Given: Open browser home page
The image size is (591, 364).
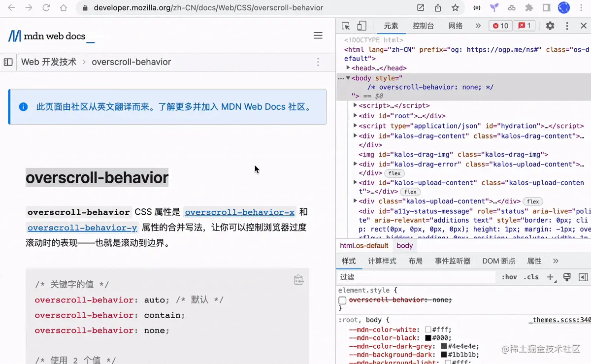Looking at the screenshot, I should point(64,8).
